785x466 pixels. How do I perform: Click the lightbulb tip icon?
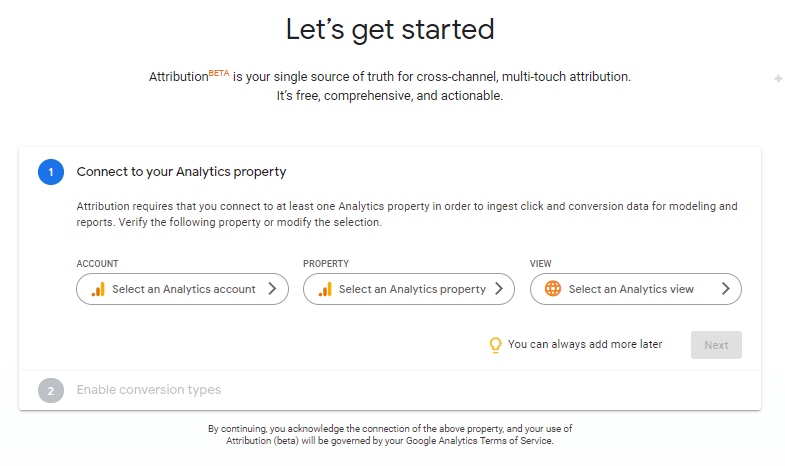[x=494, y=345]
